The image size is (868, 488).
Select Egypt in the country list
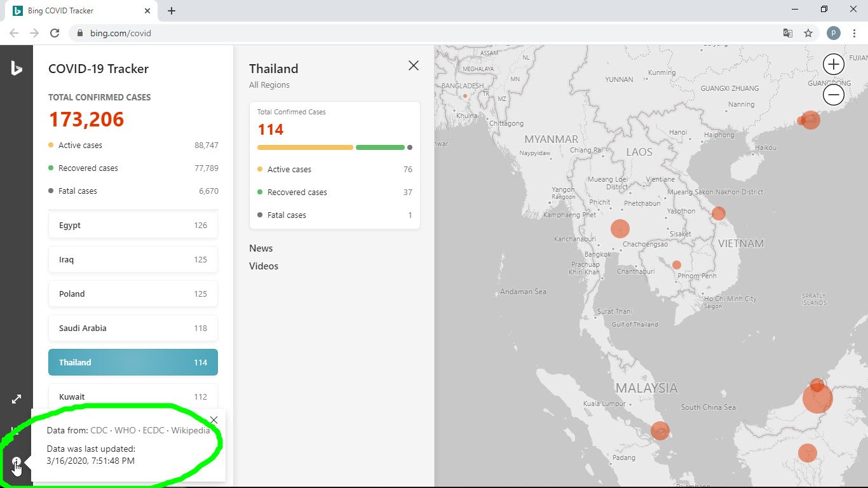(x=133, y=225)
